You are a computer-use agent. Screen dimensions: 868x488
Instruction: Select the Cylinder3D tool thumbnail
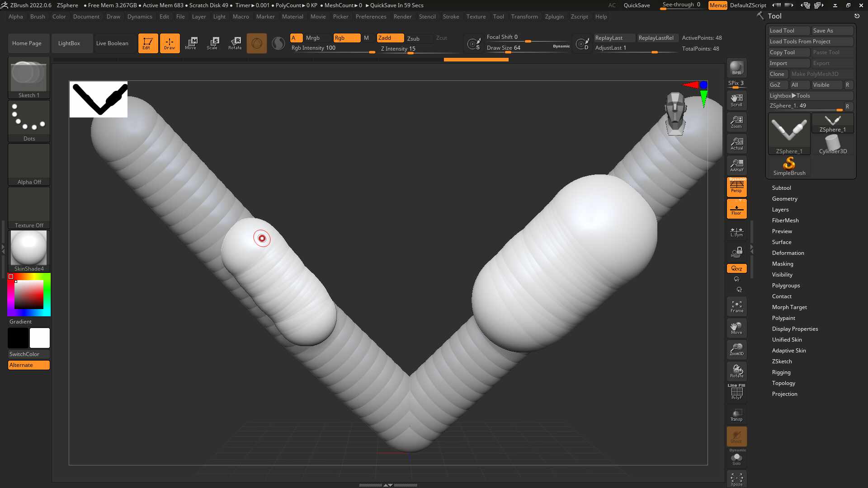[x=833, y=145]
